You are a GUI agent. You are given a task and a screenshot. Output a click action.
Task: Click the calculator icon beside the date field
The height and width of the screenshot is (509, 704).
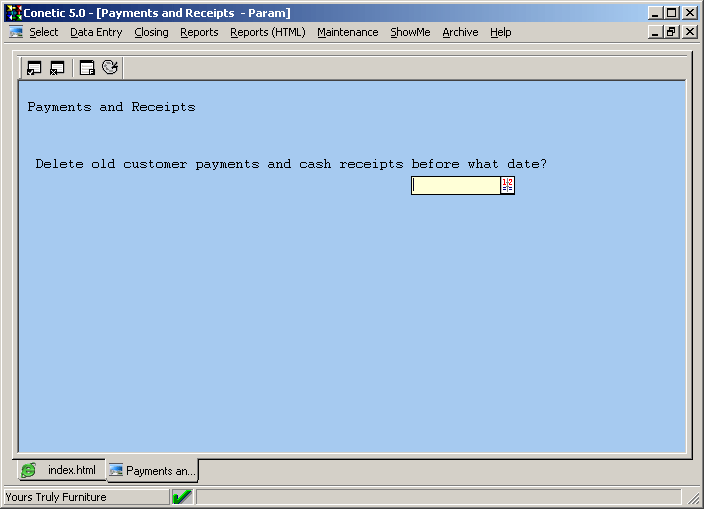[x=507, y=185]
